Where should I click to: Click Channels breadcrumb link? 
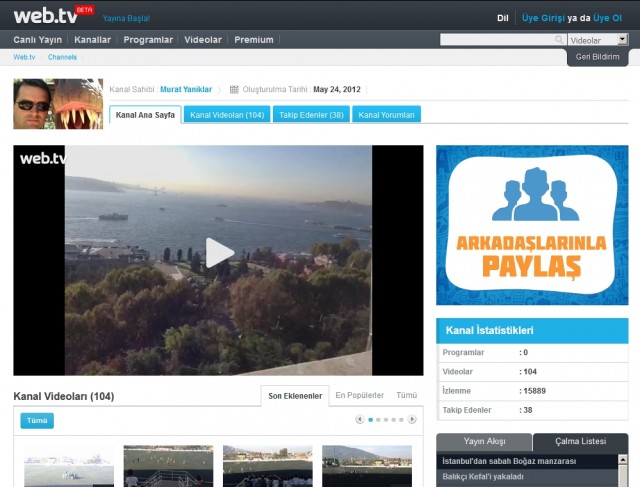pyautogui.click(x=62, y=57)
